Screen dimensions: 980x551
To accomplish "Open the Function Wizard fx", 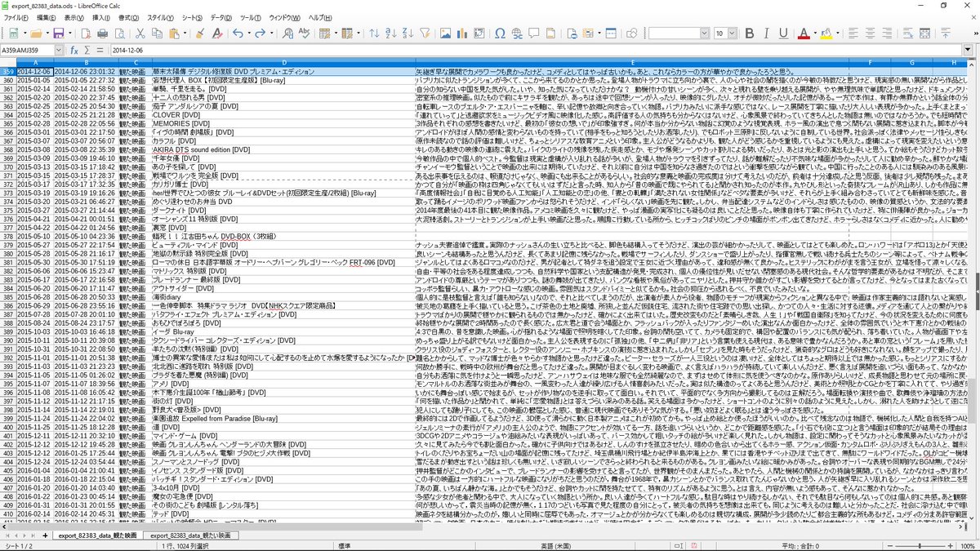I will pyautogui.click(x=74, y=50).
